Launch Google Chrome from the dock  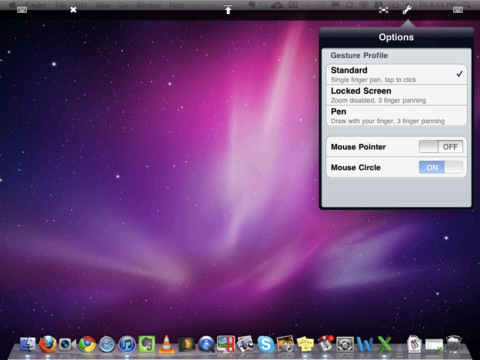tap(87, 344)
